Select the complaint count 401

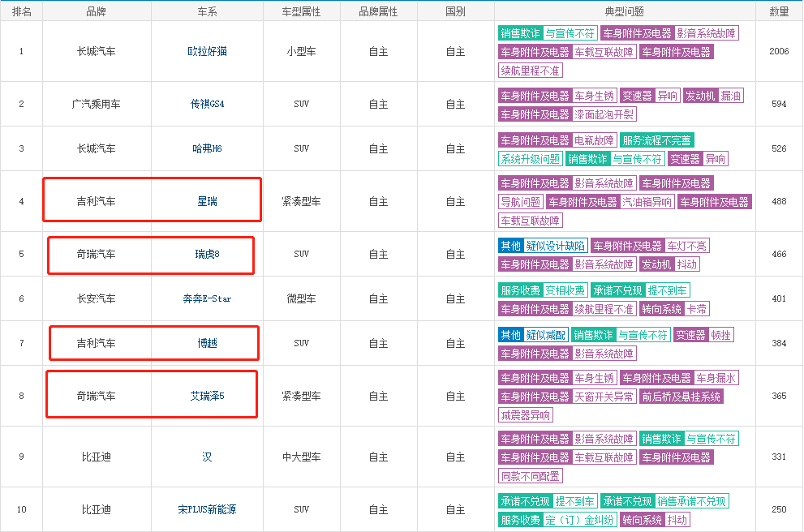[779, 298]
